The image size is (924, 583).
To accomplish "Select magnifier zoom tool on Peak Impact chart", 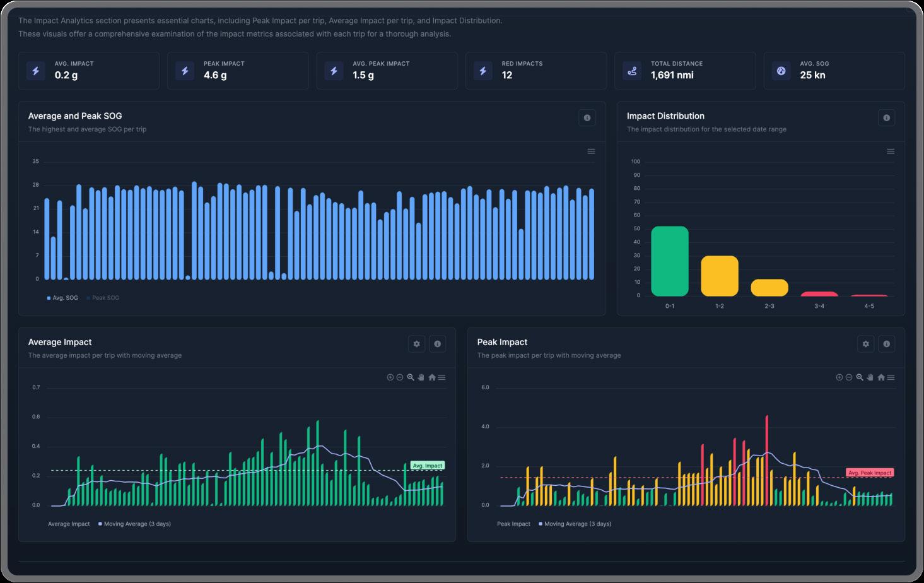I will pos(860,377).
